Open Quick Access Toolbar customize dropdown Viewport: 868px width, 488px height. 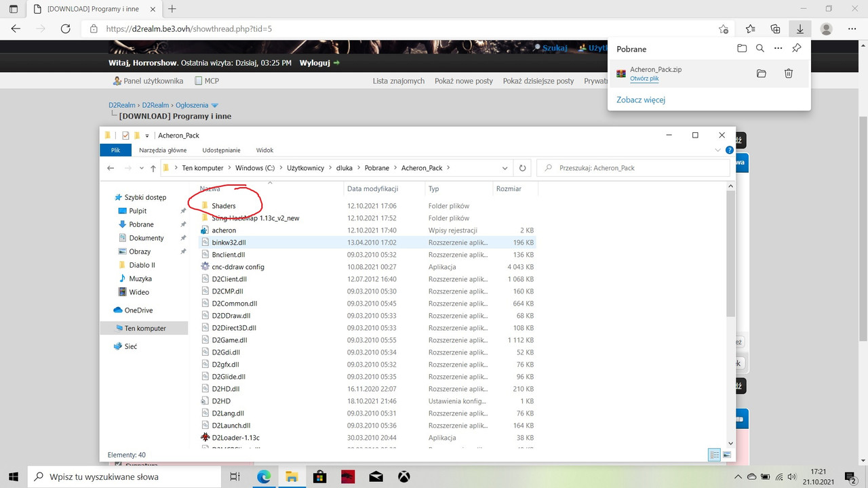(x=147, y=136)
